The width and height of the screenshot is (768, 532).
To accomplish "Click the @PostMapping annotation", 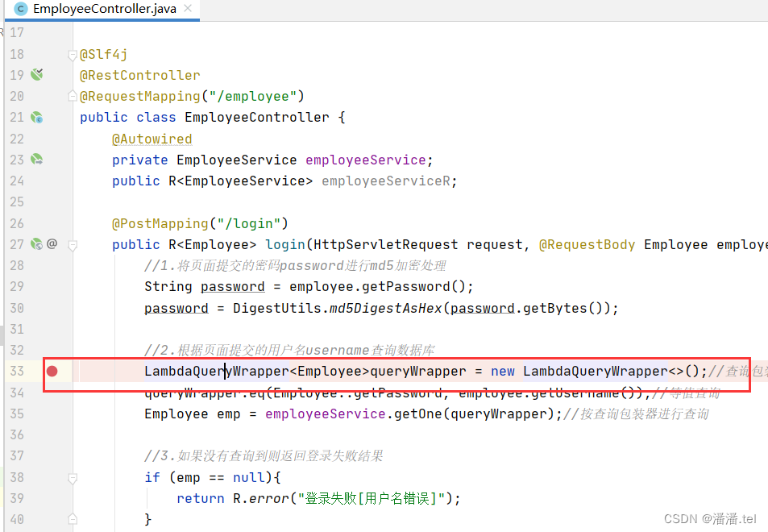I will pyautogui.click(x=160, y=223).
